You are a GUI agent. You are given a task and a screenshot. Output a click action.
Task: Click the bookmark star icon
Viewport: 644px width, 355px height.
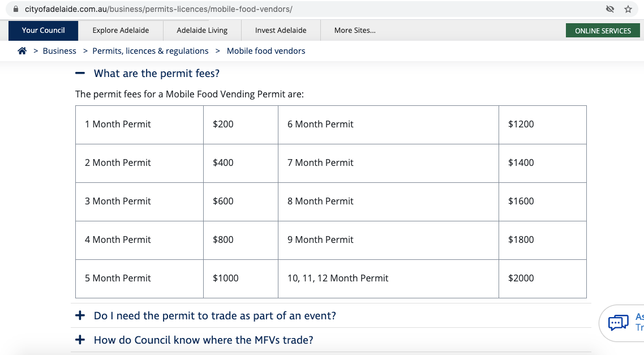pos(628,9)
